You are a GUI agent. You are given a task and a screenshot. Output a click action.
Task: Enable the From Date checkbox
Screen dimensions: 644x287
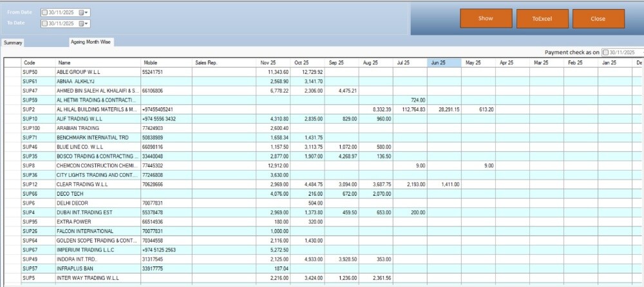(x=45, y=12)
